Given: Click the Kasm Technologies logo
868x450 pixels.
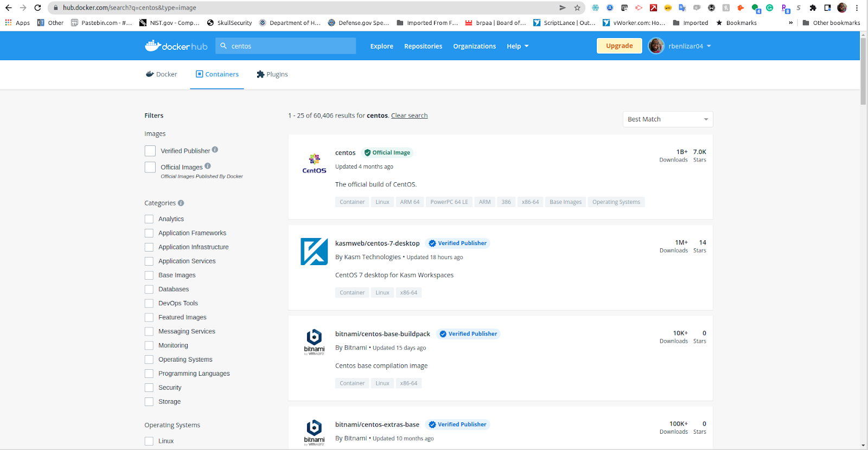Looking at the screenshot, I should [x=314, y=252].
